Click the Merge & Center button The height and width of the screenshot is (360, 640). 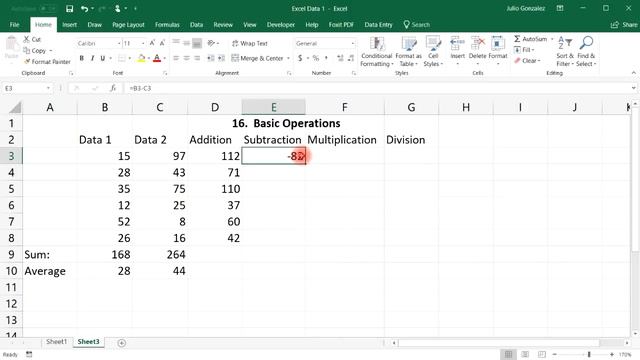257,58
